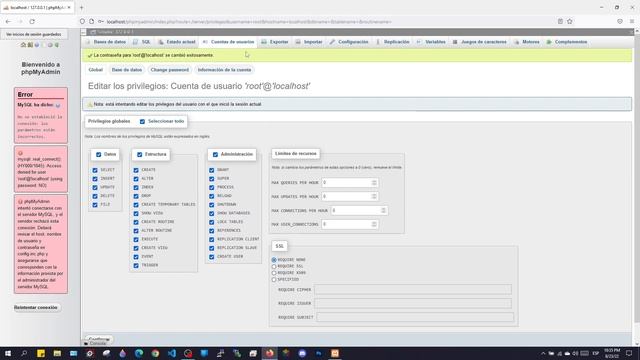The width and height of the screenshot is (640, 360).
Task: Switch to the SQL tab
Action: 142,42
